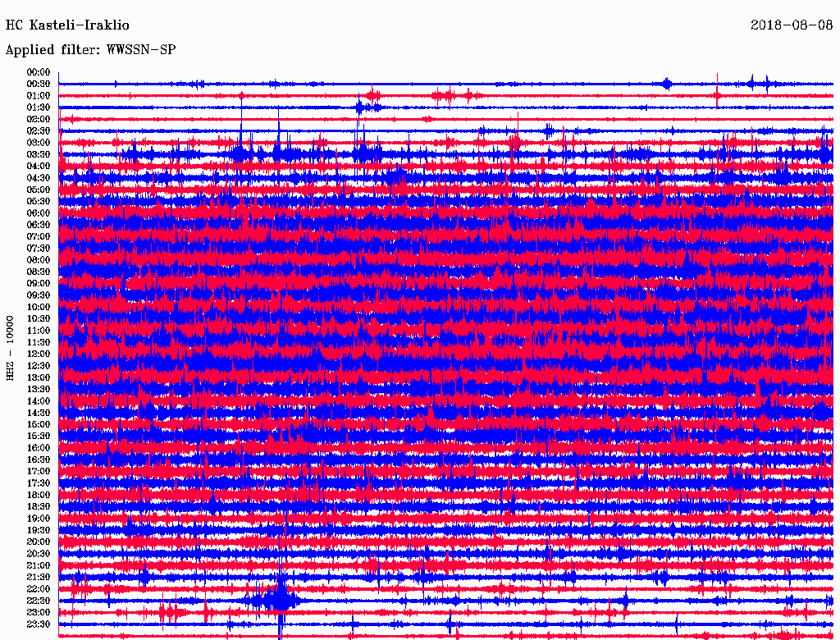The height and width of the screenshot is (640, 840).
Task: Click the 15:00 time label
Action: coord(39,424)
